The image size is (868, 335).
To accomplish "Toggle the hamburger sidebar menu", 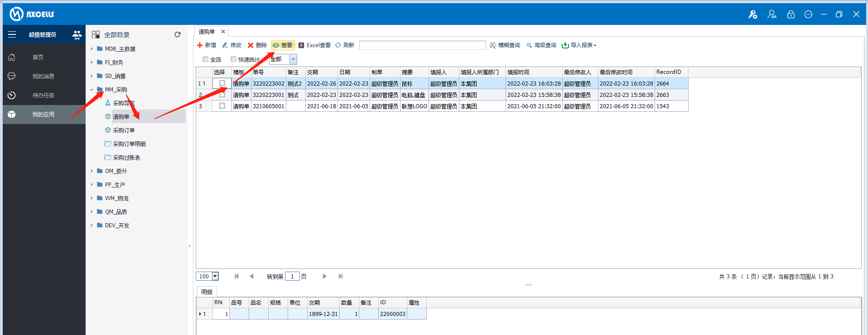I will (12, 34).
